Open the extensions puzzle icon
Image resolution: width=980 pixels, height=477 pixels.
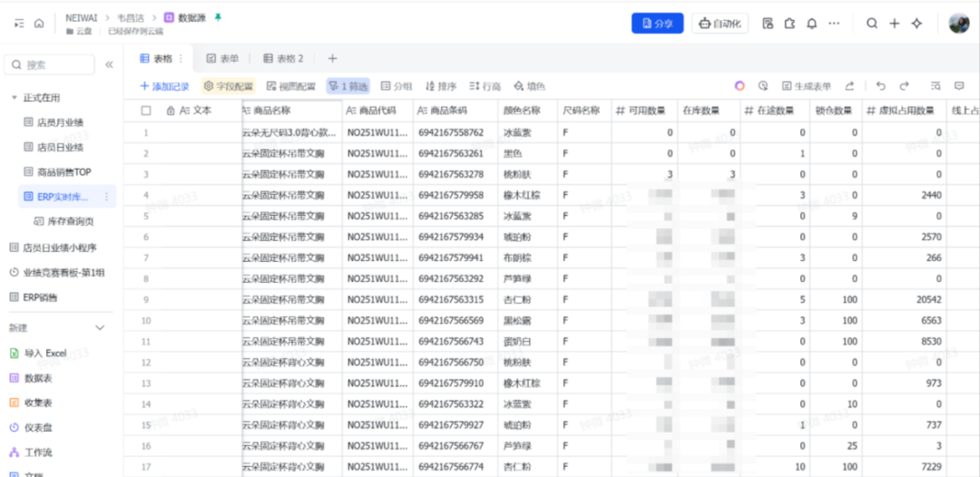pyautogui.click(x=789, y=24)
